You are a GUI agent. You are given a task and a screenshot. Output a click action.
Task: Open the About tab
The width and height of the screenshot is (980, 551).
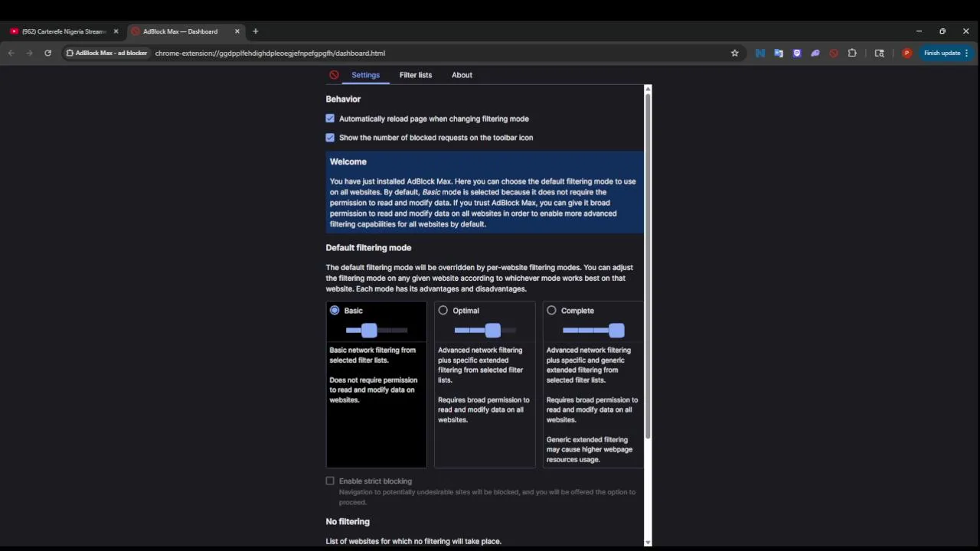(462, 75)
